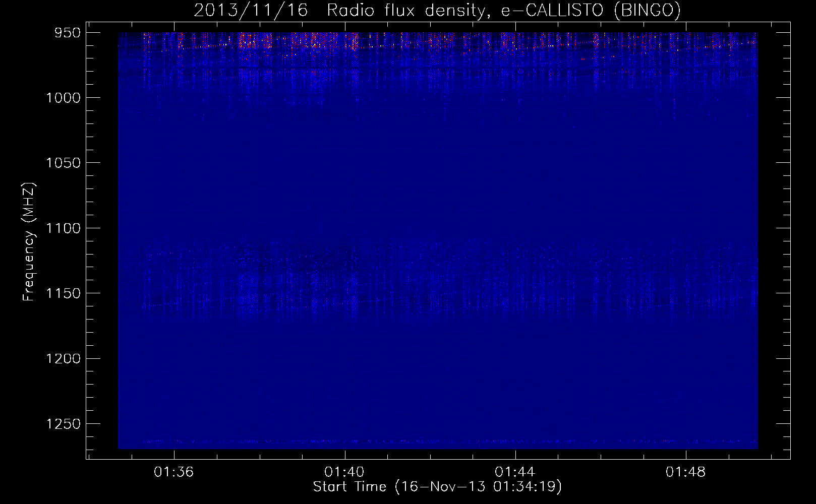Click the 01:36 time axis label
Image resolution: width=816 pixels, height=504 pixels.
(x=174, y=472)
